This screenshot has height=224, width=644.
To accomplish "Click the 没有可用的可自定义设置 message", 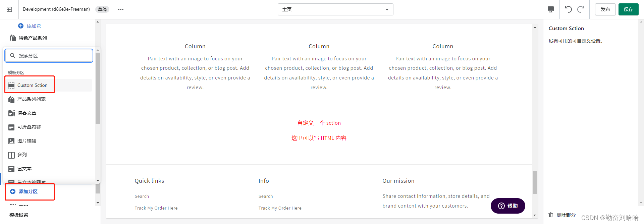I will pyautogui.click(x=576, y=41).
